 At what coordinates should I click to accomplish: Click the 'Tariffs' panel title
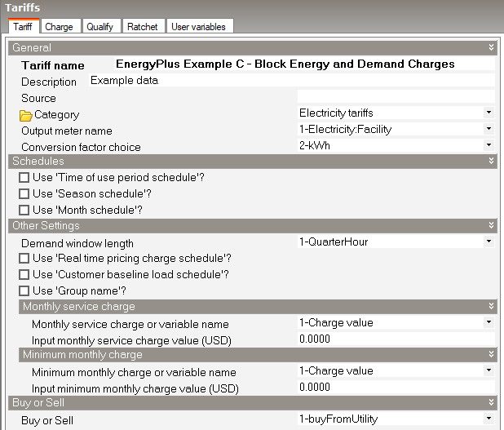coord(23,7)
